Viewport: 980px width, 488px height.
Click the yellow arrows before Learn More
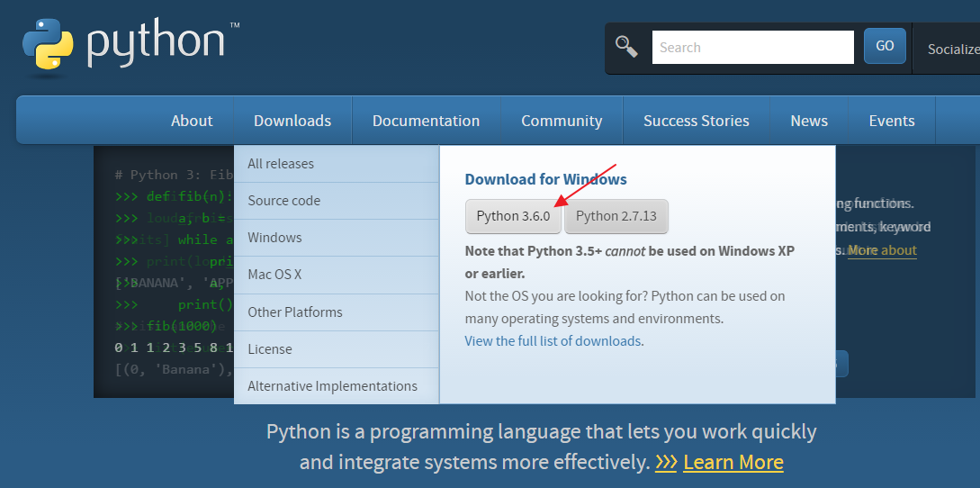(666, 463)
